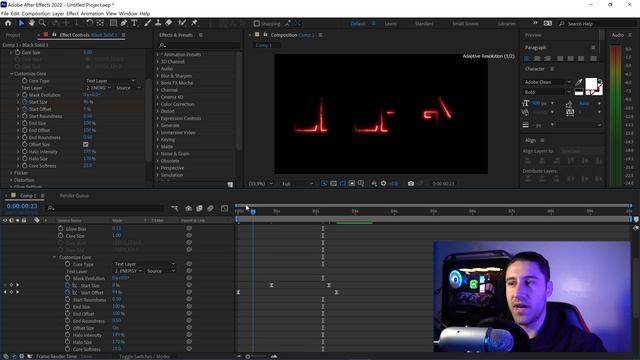Open the Composition menu
The width and height of the screenshot is (640, 360).
pos(36,13)
